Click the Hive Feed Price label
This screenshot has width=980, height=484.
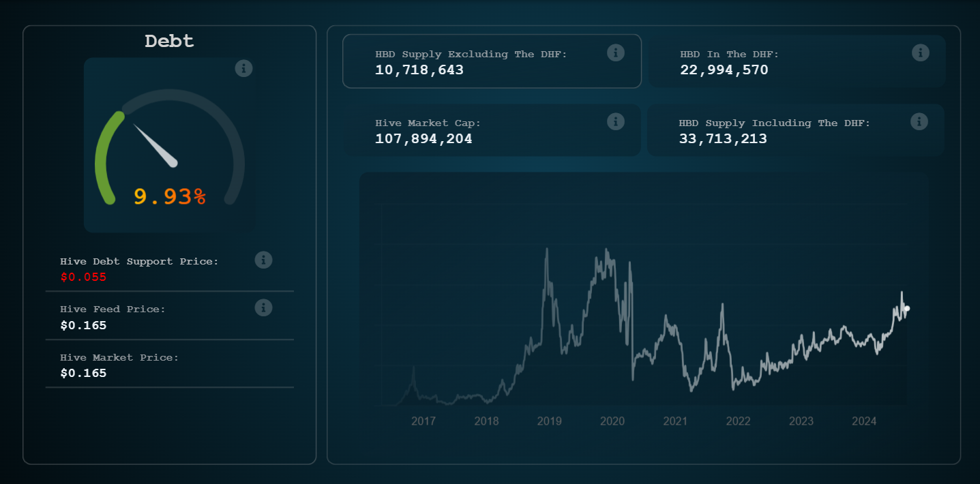click(113, 309)
